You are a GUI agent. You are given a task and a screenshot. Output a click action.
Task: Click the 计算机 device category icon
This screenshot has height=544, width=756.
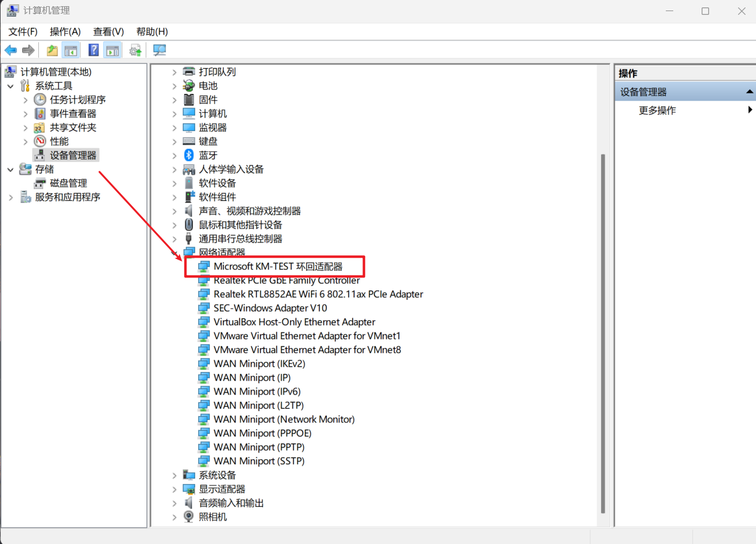pyautogui.click(x=189, y=114)
